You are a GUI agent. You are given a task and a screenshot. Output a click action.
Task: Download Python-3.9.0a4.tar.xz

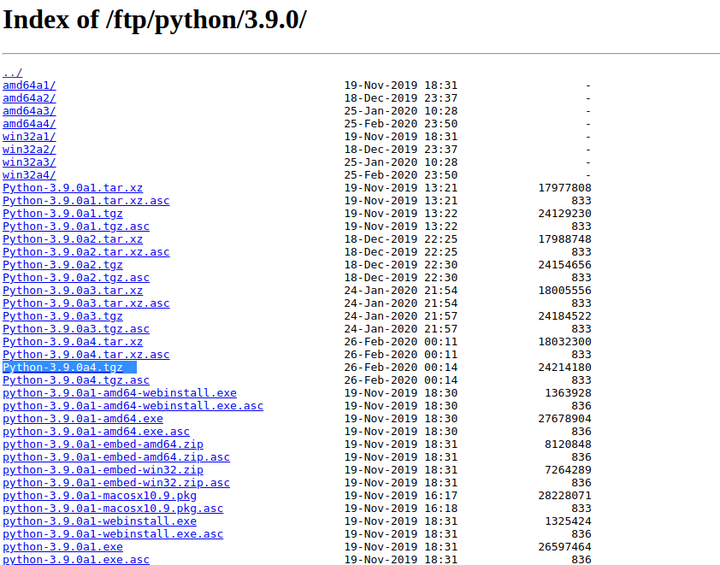(73, 342)
